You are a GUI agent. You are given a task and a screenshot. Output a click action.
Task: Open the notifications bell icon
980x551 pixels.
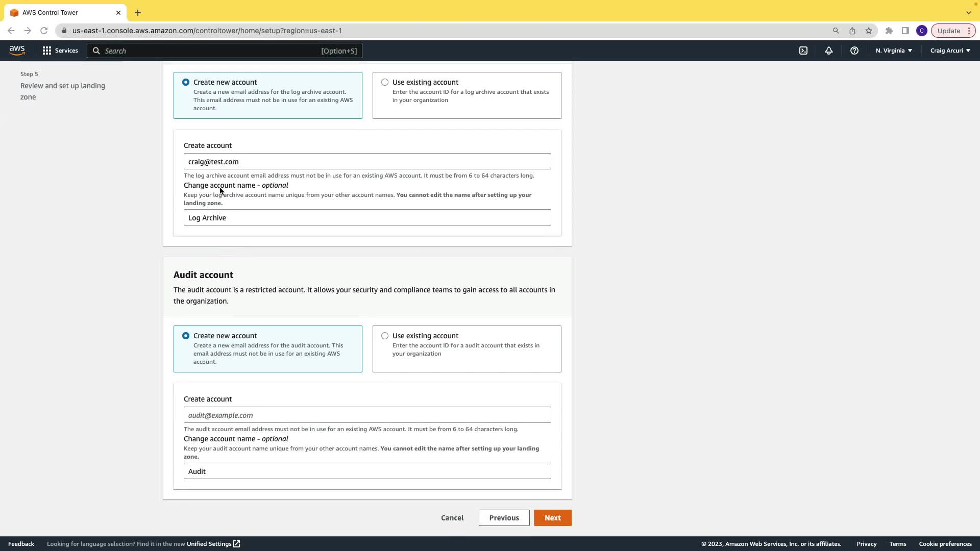[829, 51]
